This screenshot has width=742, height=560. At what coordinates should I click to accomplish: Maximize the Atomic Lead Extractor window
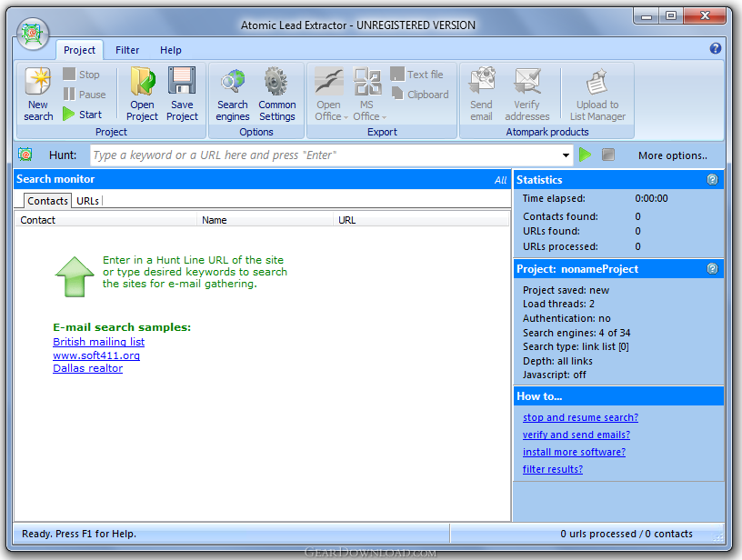click(x=670, y=15)
